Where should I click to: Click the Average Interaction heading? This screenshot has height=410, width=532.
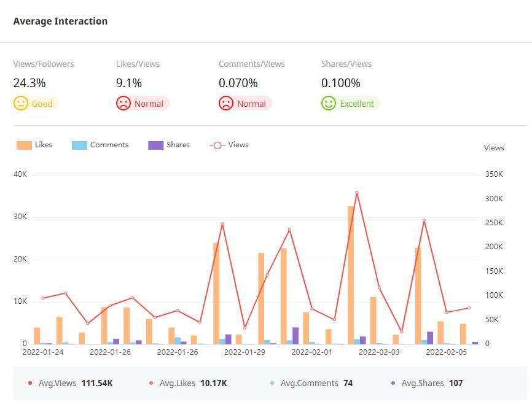tap(60, 21)
